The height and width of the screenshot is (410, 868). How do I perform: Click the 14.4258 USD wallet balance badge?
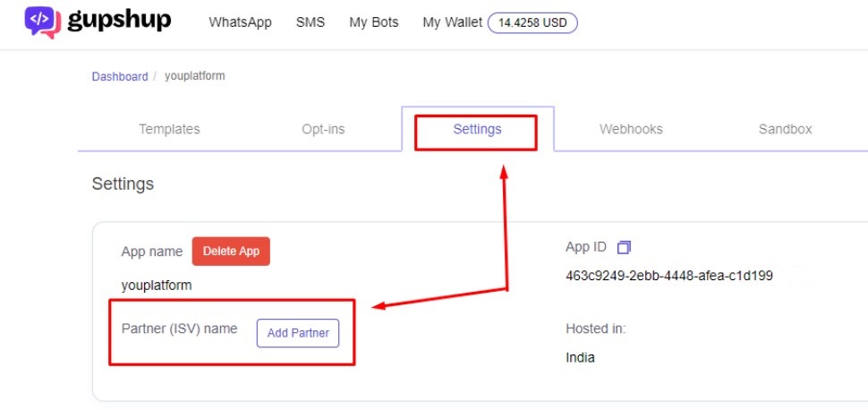coord(532,22)
